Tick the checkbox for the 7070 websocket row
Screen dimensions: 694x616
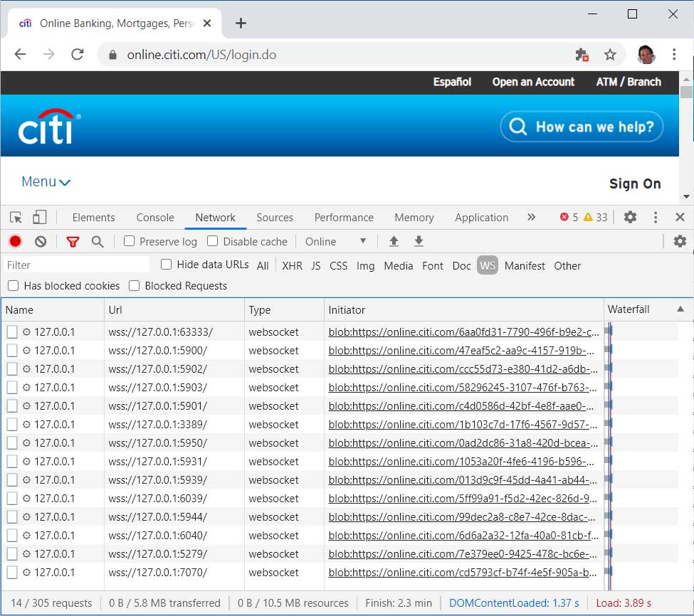(x=12, y=572)
